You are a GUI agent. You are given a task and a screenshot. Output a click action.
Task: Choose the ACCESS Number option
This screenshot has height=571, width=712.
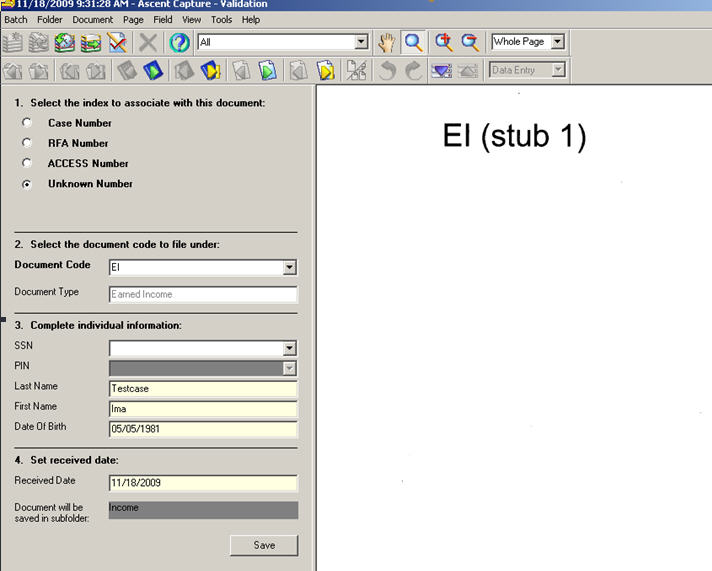[x=27, y=163]
